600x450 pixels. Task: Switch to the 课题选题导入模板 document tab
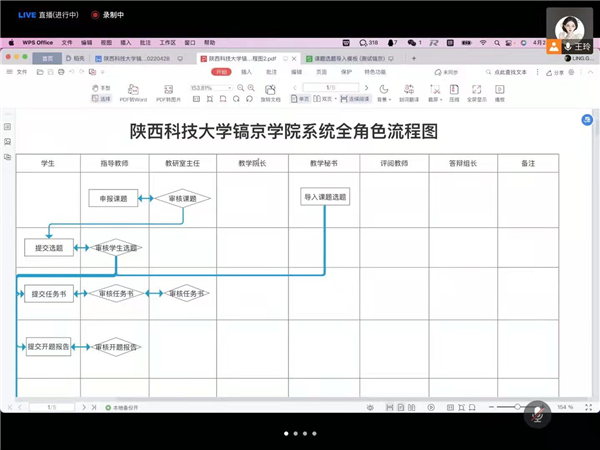[x=348, y=59]
